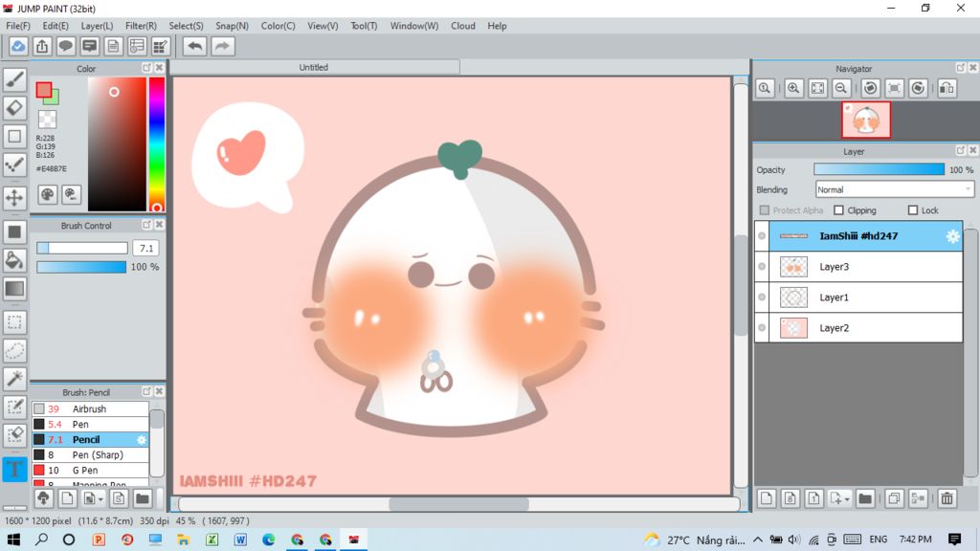Click the cloud save toolbar icon
The image size is (980, 551).
click(x=18, y=46)
